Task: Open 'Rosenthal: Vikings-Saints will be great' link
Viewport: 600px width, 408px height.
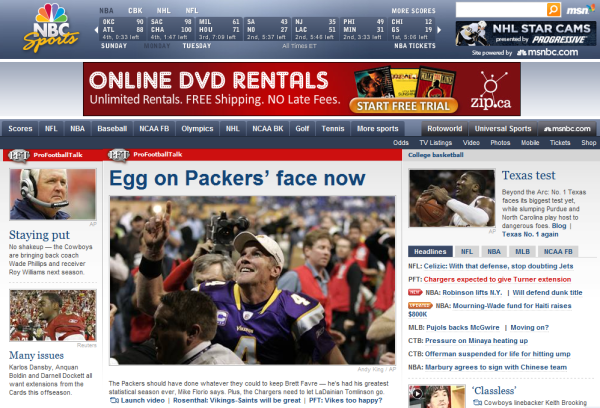Action: [237, 400]
